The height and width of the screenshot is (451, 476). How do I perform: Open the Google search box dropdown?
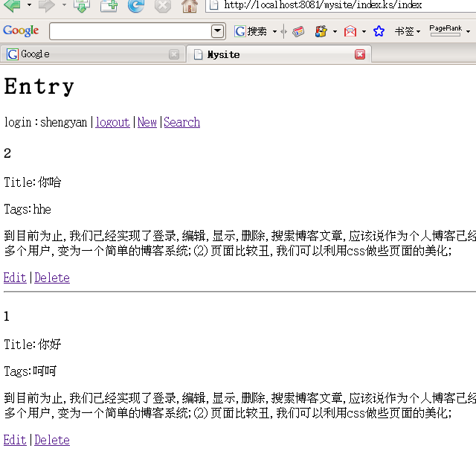tap(218, 31)
